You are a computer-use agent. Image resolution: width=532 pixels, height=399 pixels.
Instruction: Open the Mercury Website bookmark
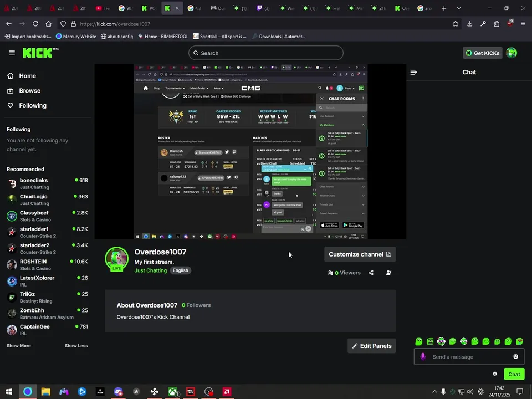tap(76, 37)
